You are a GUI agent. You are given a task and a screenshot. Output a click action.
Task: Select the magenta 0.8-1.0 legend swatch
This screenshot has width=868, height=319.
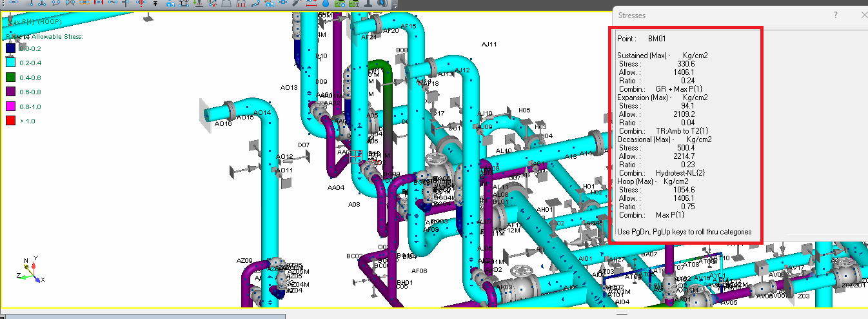tap(10, 106)
